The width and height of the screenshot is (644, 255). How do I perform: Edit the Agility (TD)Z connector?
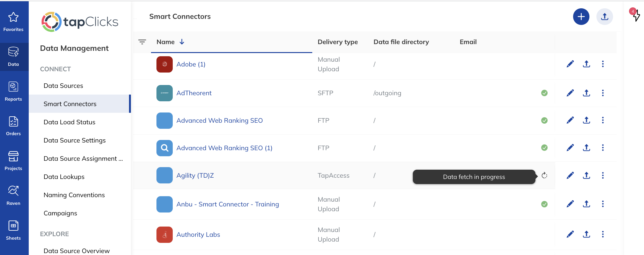click(x=570, y=175)
